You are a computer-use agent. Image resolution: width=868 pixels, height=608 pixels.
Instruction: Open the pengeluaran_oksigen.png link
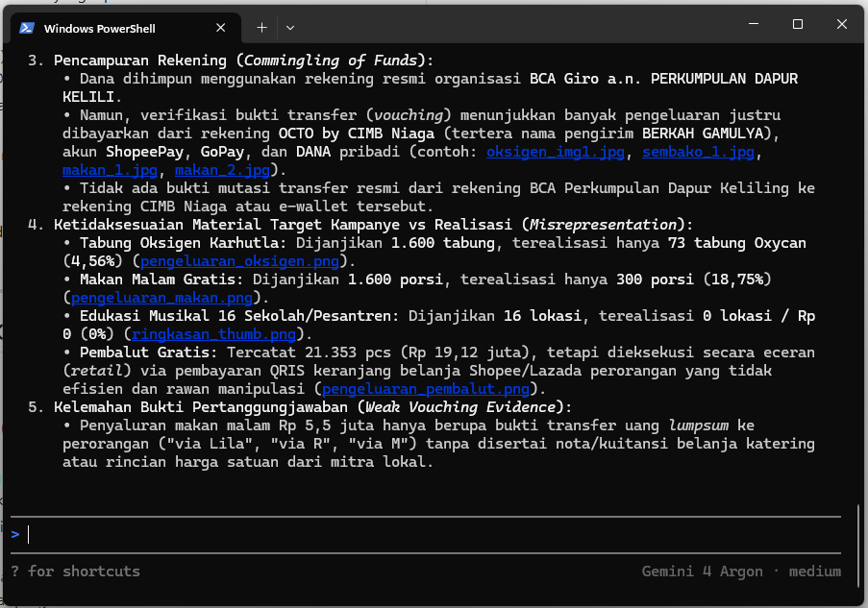click(x=239, y=261)
